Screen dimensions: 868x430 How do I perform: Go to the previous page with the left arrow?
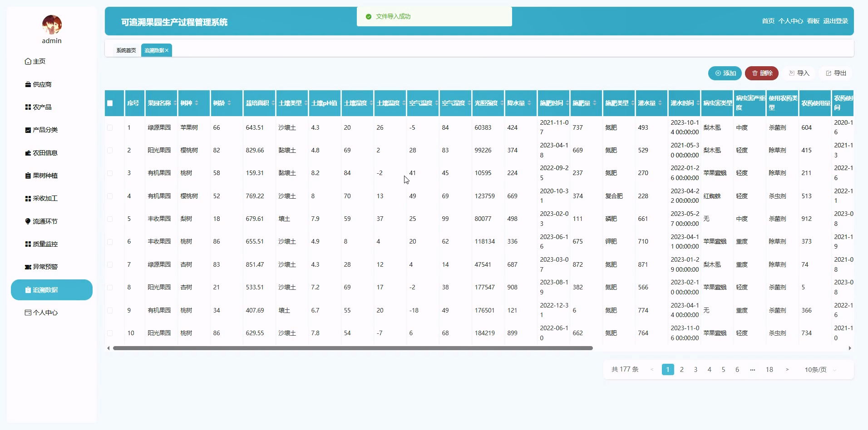(652, 370)
